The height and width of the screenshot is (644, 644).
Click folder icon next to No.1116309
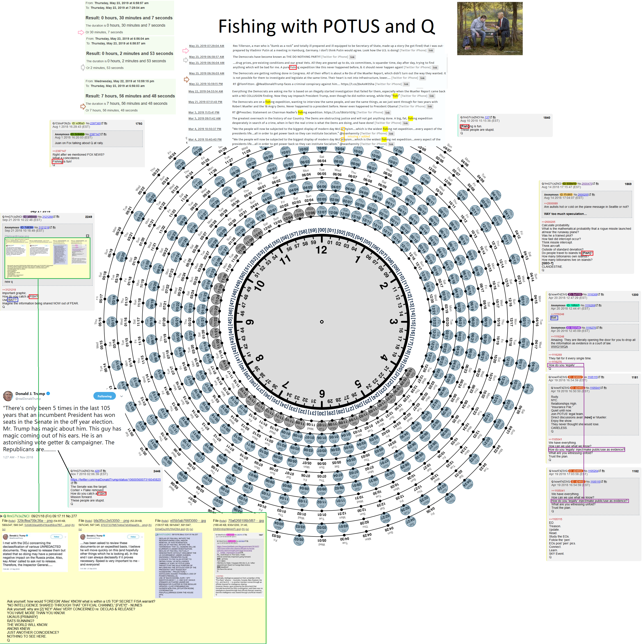(x=602, y=295)
